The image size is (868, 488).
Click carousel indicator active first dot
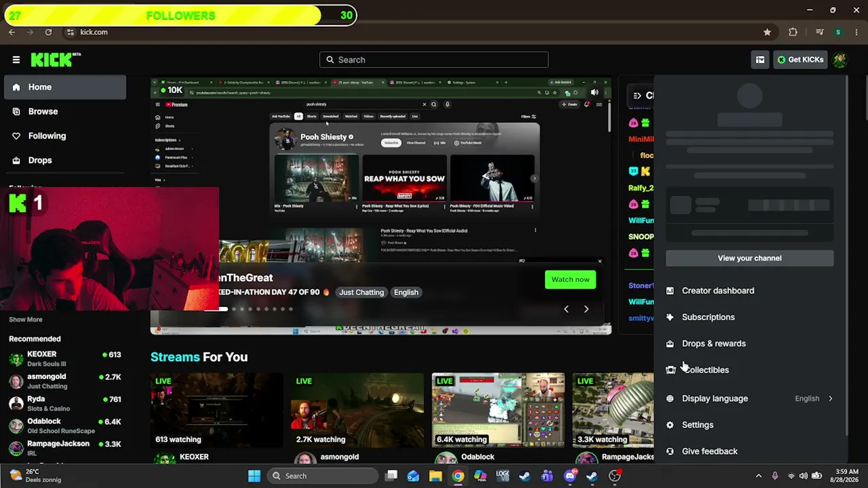click(x=223, y=309)
